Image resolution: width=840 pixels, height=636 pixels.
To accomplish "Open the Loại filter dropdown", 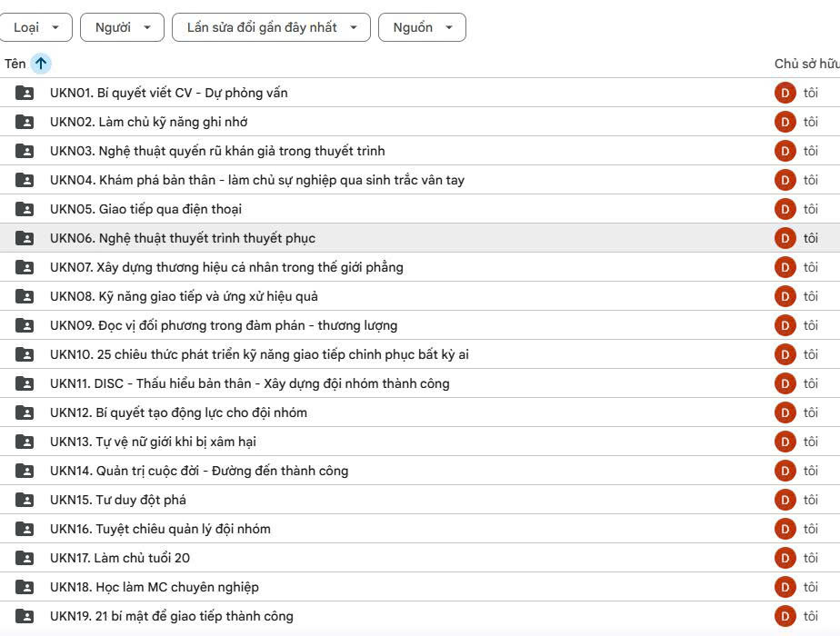I will click(x=35, y=27).
